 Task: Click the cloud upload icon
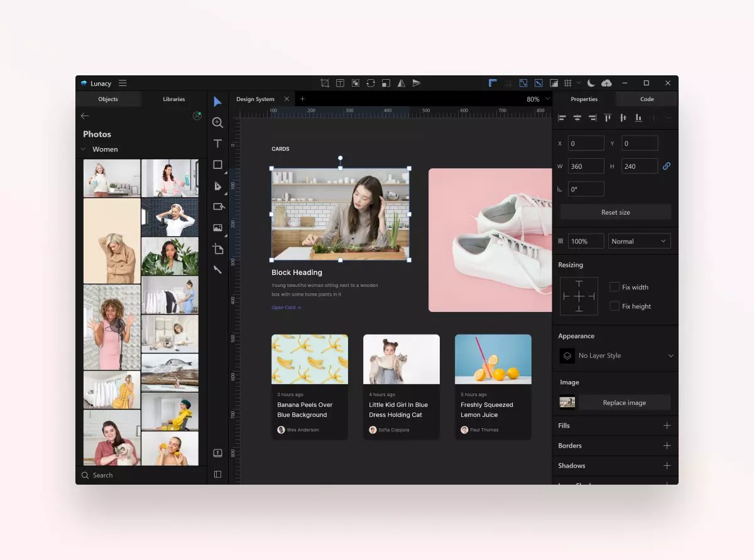[x=606, y=83]
